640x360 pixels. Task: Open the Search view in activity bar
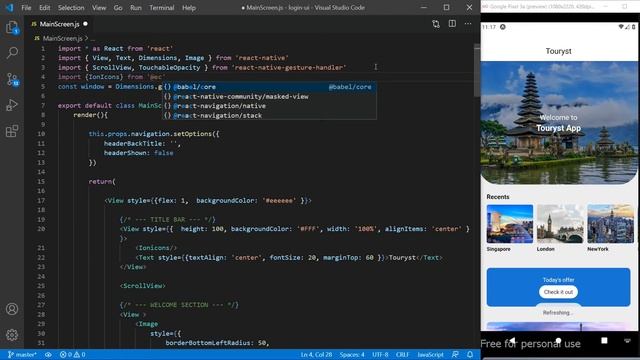(x=12, y=53)
